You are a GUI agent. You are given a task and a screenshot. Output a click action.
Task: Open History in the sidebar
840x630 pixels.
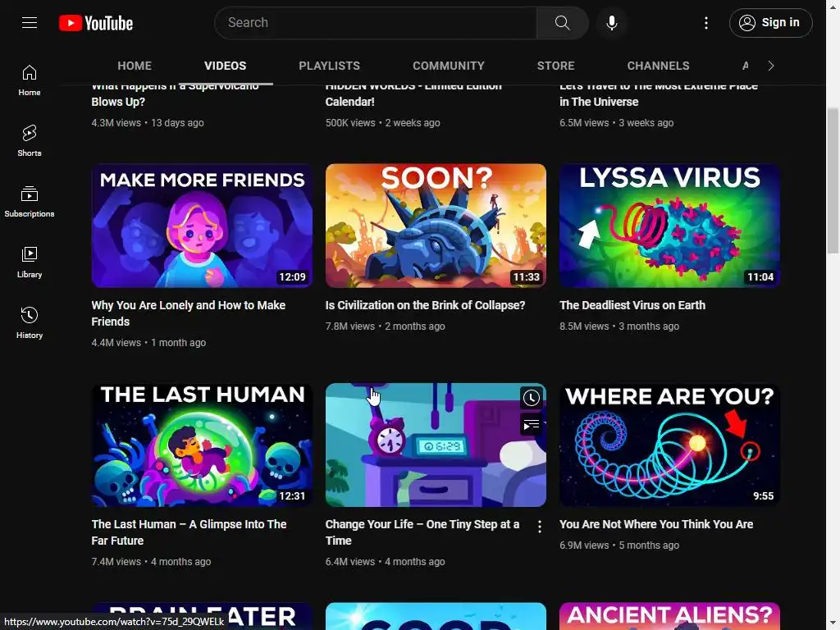coord(30,322)
